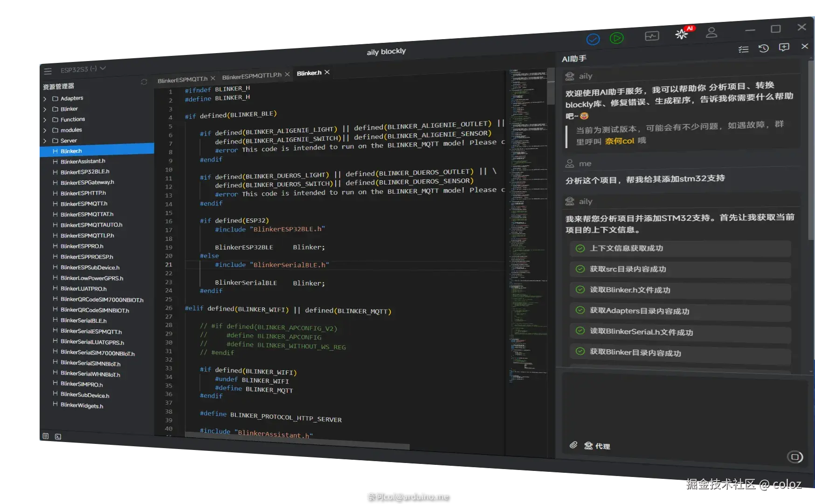
Task: Switch to BlinkerESPMQTTLP.h tab
Action: point(252,76)
